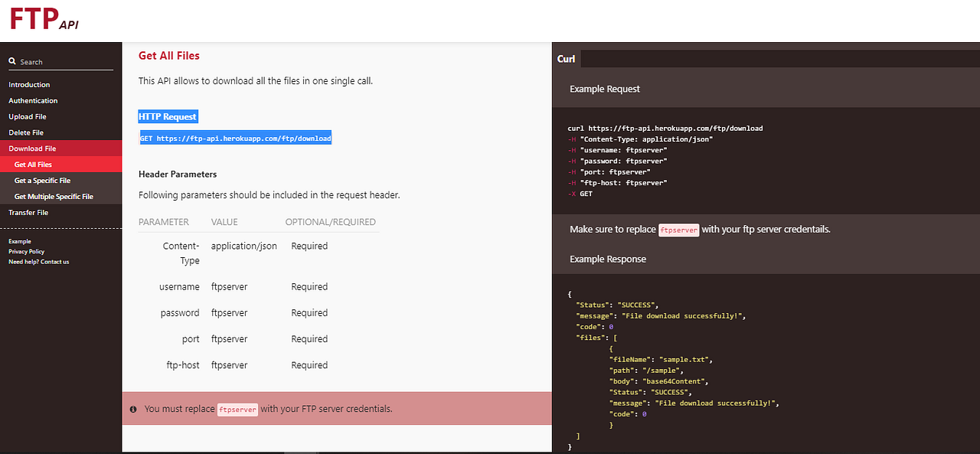Screen dimensions: 980x454
Task: Open the Get a Specific File subsection
Action: (x=42, y=181)
